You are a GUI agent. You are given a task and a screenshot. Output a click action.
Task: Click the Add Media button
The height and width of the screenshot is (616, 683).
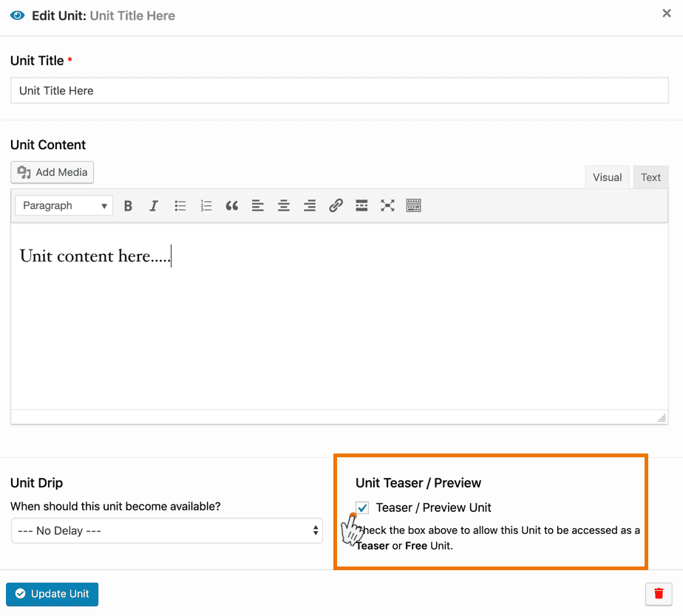(x=52, y=172)
